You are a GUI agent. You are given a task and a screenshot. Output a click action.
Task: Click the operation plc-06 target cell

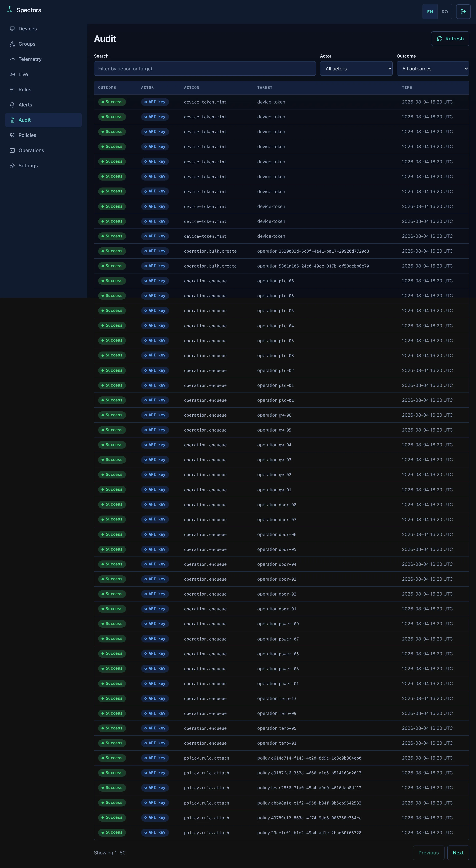[x=275, y=281]
